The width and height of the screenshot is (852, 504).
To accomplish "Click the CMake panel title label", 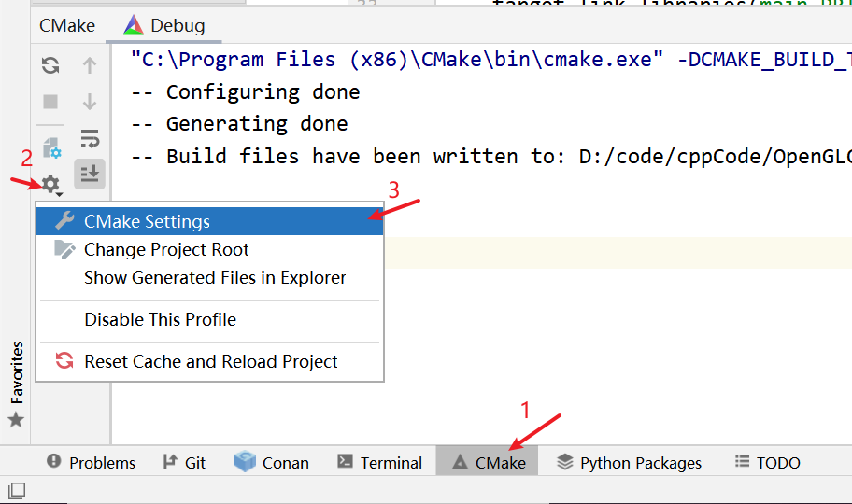I will pos(67,25).
